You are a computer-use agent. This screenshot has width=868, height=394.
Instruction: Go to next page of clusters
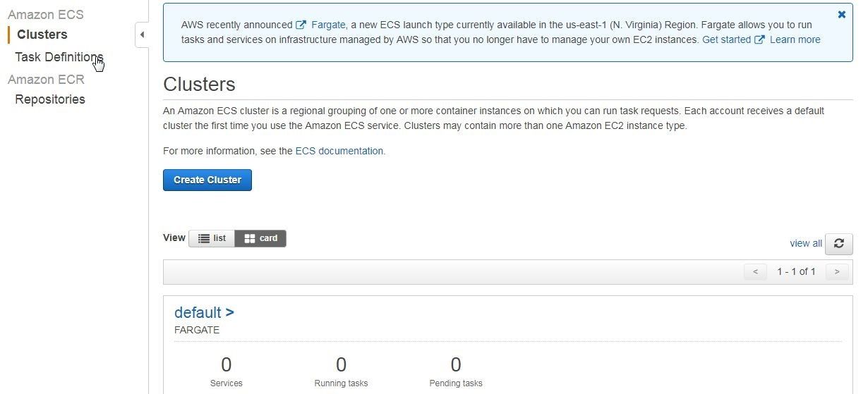pyautogui.click(x=837, y=271)
